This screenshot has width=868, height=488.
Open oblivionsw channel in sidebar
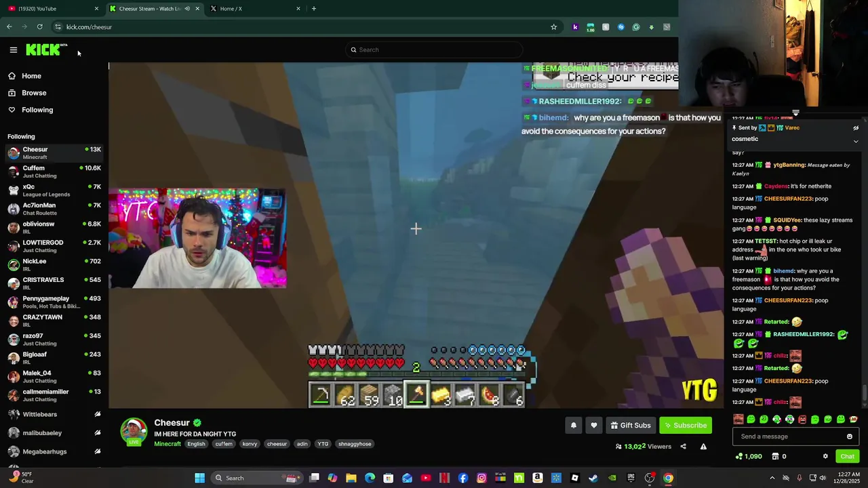(54, 228)
